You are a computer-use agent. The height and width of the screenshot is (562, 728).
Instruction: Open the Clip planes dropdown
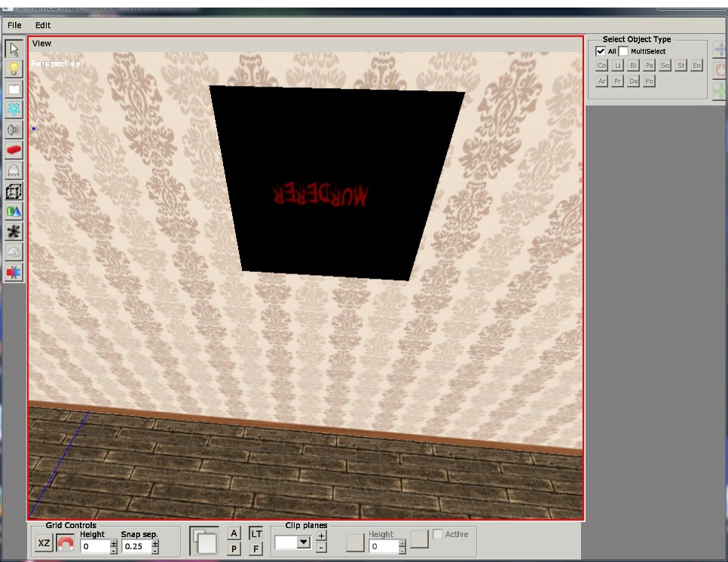click(x=304, y=542)
